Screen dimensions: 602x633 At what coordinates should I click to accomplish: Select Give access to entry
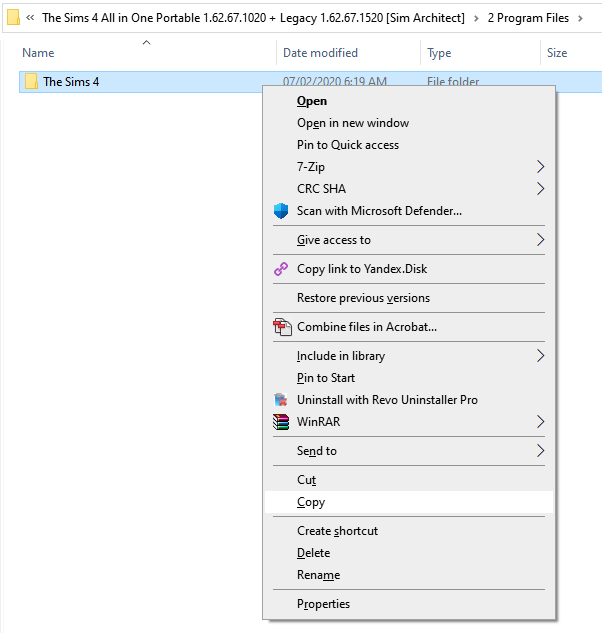coord(409,240)
